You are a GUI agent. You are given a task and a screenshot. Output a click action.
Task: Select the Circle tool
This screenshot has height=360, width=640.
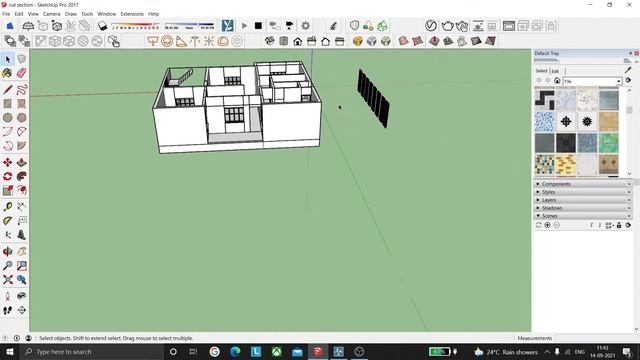(x=7, y=118)
